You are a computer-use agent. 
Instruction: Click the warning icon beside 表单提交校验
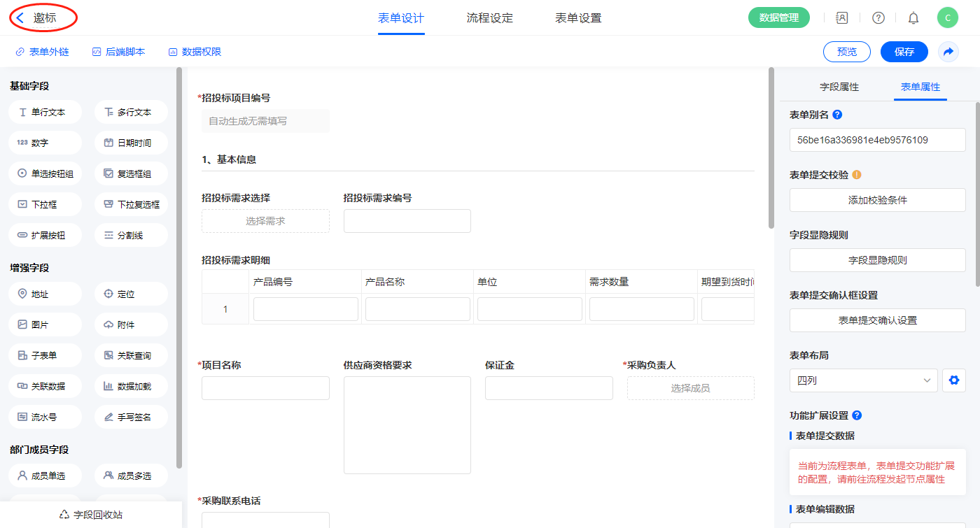coord(856,175)
